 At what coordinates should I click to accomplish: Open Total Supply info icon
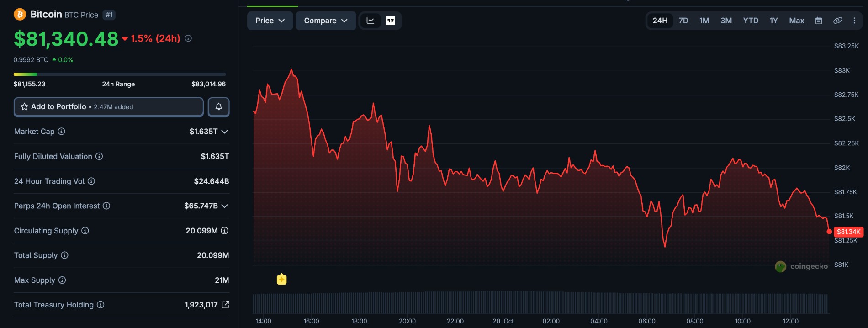point(64,255)
